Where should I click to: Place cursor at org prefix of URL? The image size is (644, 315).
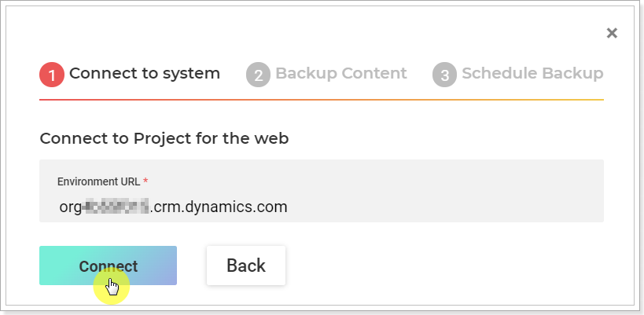(70, 207)
